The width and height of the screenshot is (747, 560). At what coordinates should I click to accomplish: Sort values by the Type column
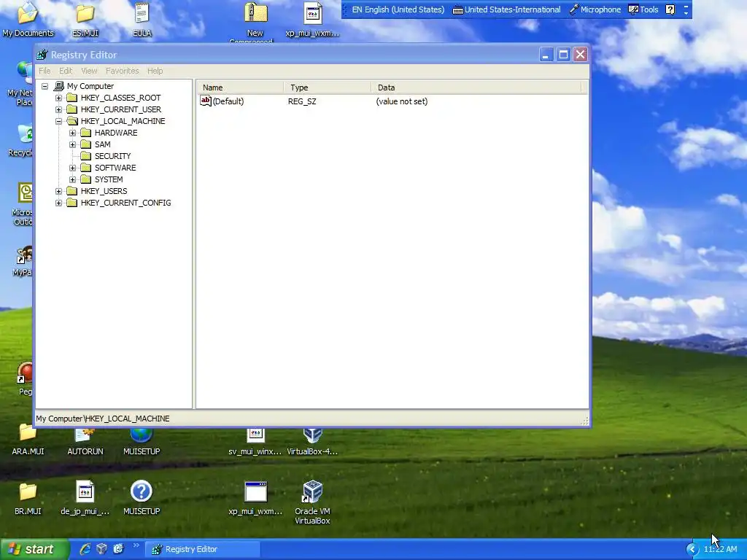(x=328, y=87)
